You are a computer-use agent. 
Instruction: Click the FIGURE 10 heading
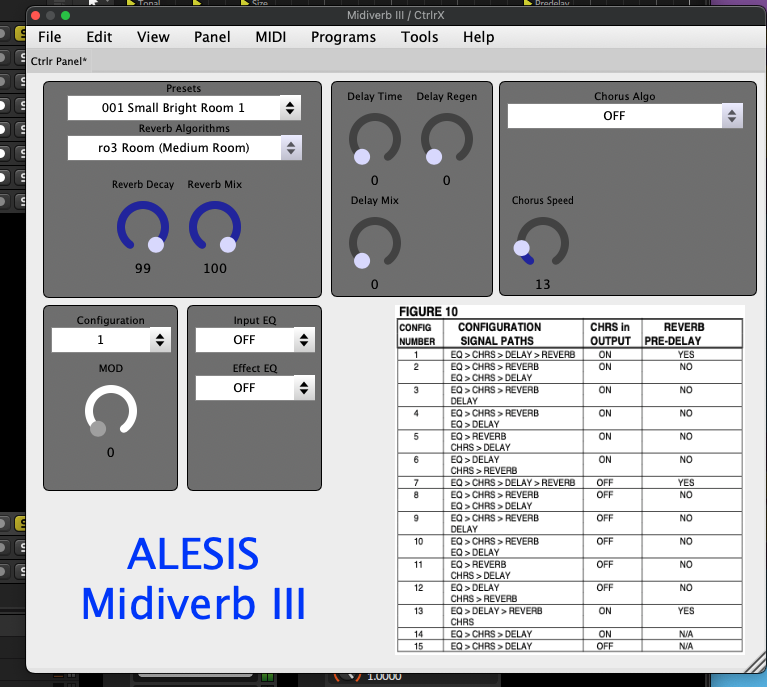(x=428, y=312)
